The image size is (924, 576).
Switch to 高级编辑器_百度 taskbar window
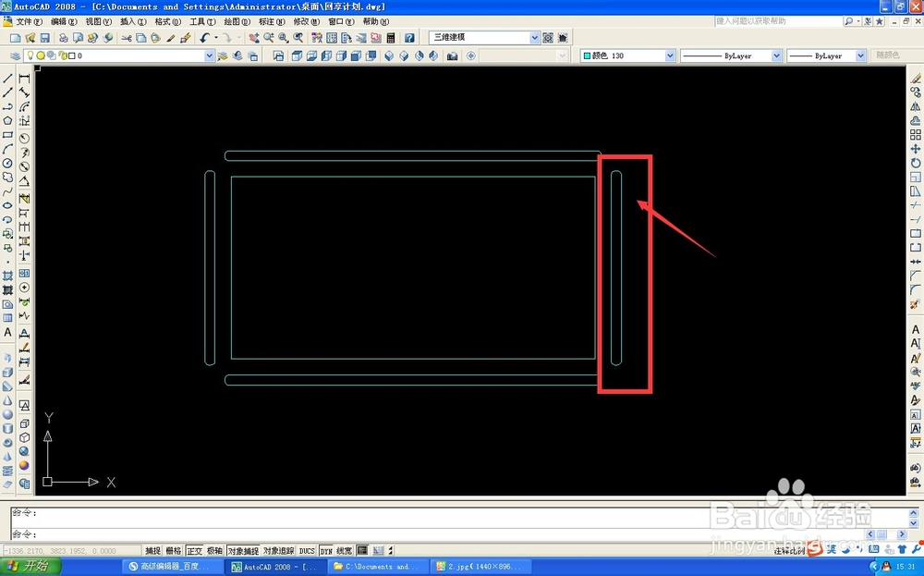[x=174, y=567]
